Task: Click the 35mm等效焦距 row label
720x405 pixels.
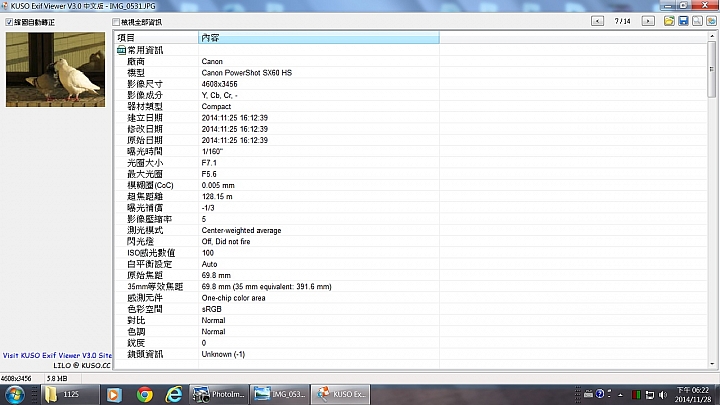Action: coord(155,287)
